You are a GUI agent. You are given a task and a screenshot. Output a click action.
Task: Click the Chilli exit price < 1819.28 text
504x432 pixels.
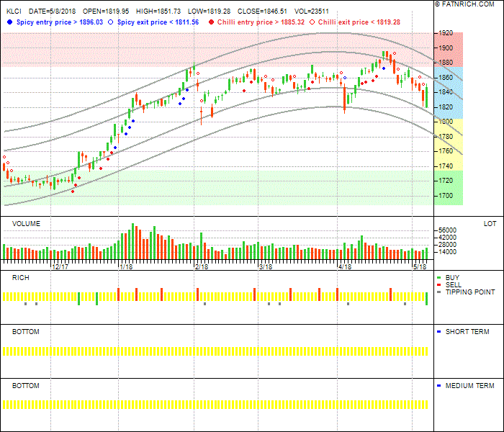point(359,22)
